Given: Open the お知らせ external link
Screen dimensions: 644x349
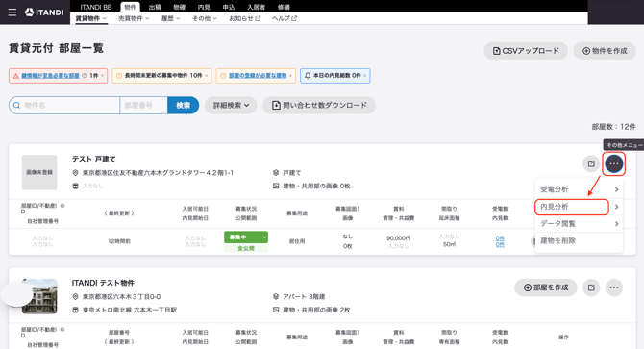Looking at the screenshot, I should coord(244,18).
